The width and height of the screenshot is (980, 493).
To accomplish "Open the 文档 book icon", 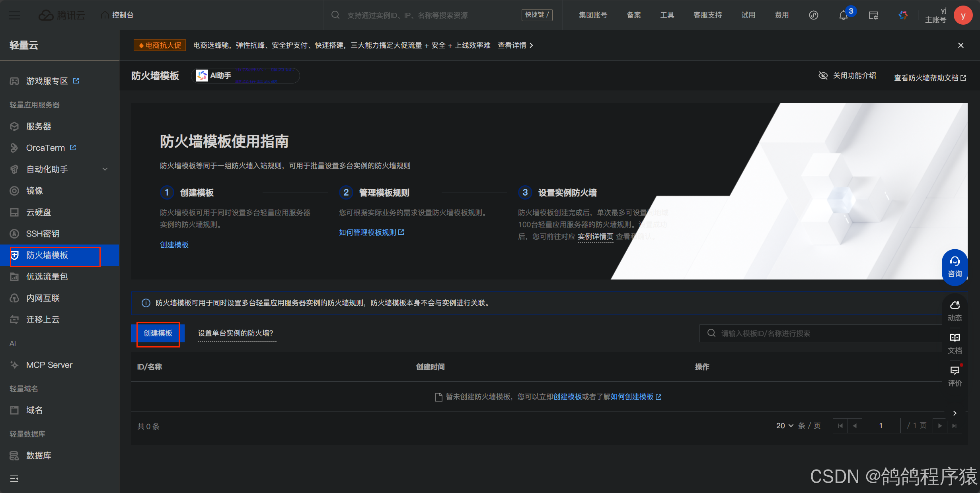I will point(955,338).
